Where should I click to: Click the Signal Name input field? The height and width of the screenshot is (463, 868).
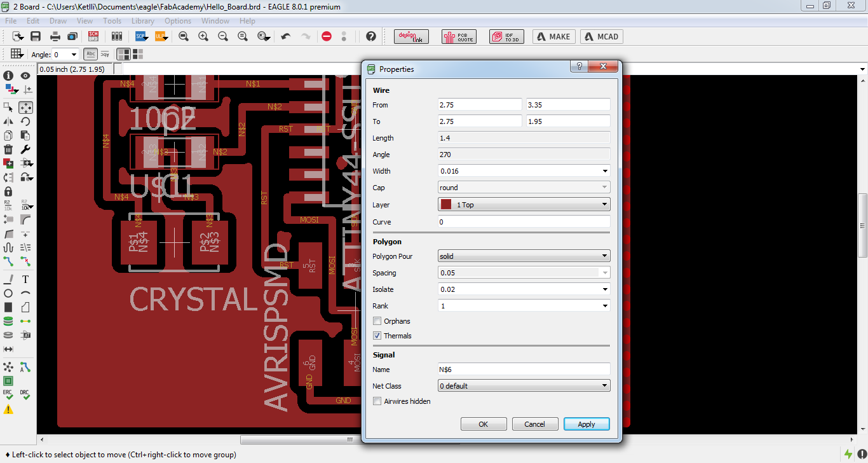pos(524,370)
